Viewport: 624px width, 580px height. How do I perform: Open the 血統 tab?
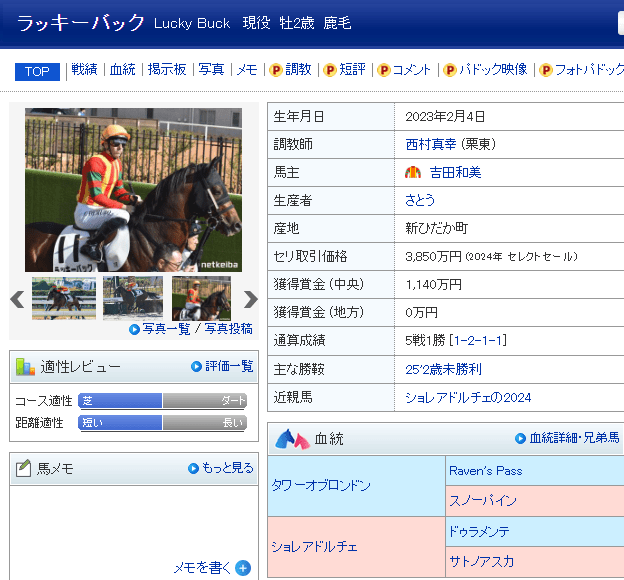click(123, 70)
